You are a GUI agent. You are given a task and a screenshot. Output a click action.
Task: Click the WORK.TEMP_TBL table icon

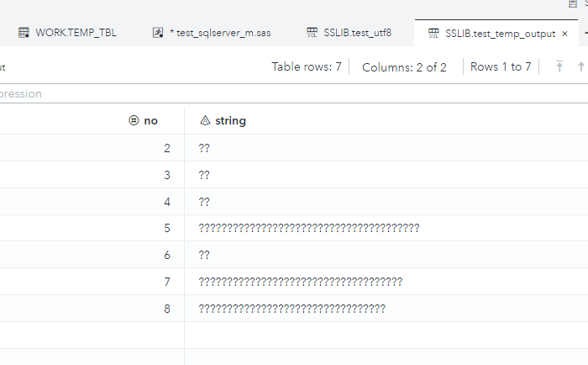tap(24, 34)
